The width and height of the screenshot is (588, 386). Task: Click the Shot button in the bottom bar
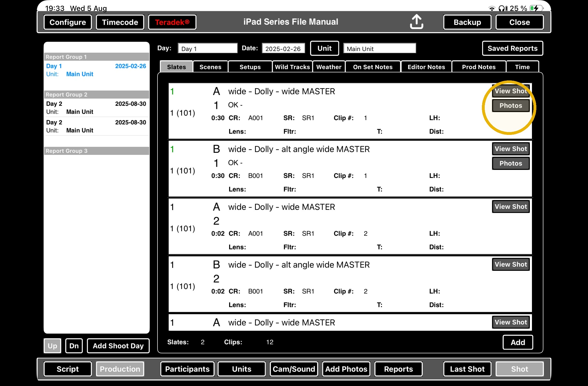[519, 369]
